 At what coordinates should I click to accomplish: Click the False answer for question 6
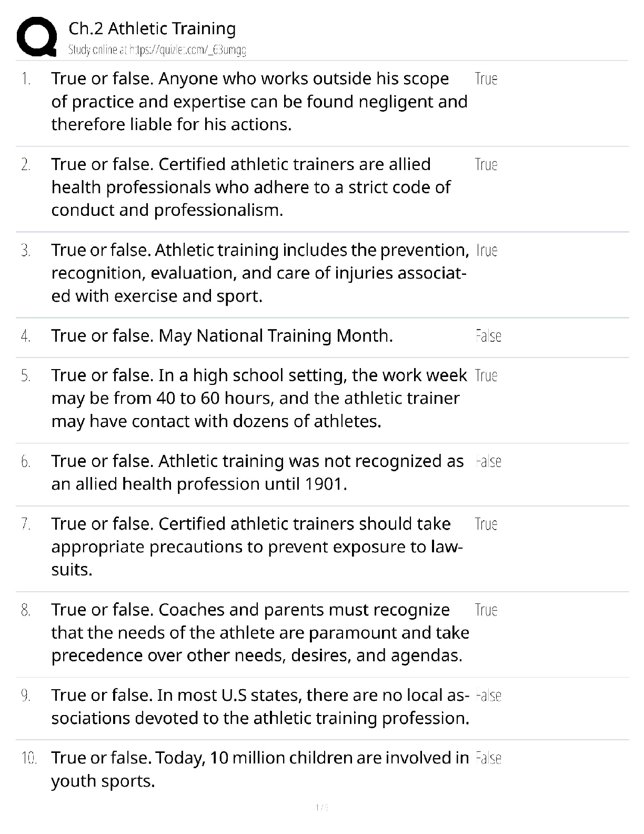click(488, 462)
